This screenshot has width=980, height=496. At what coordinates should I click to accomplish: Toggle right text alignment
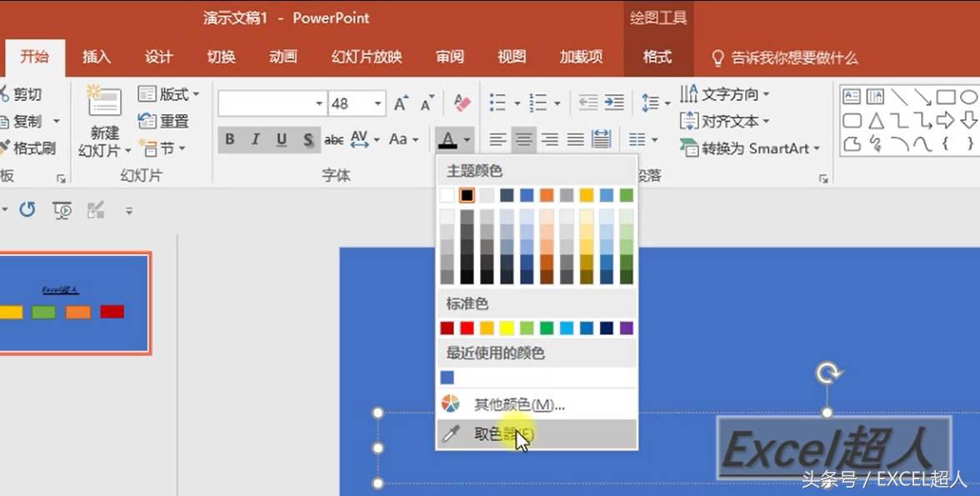549,139
